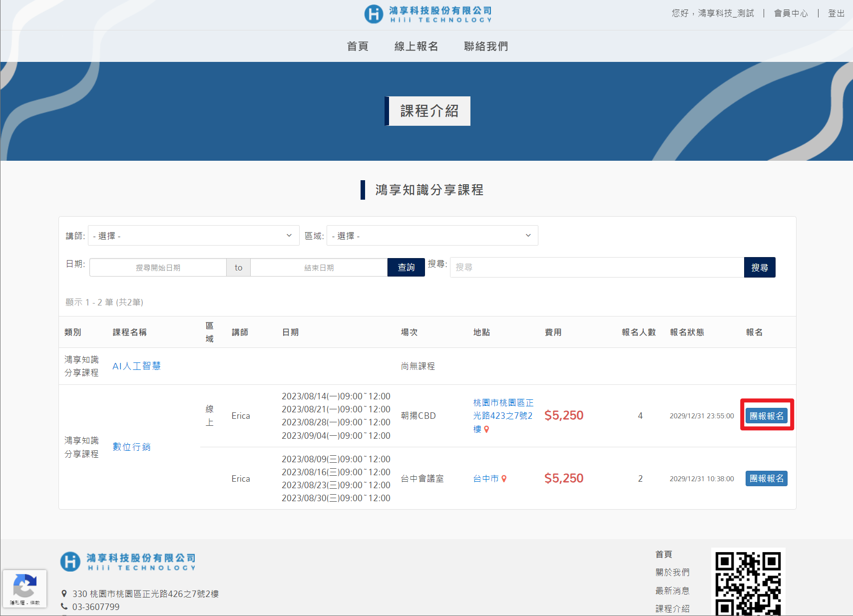Open the 講師 dropdown selector
This screenshot has width=853, height=616.
193,236
